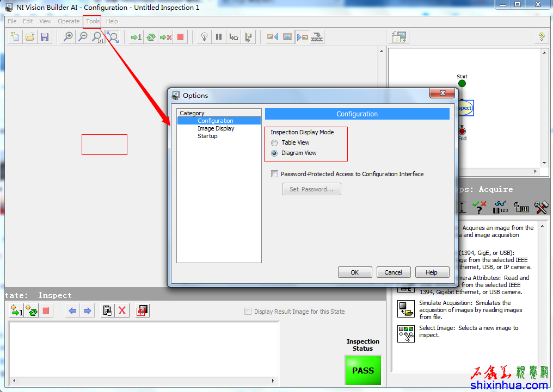Select the Simulate Acquisition step
This screenshot has height=392, width=553.
[x=406, y=309]
